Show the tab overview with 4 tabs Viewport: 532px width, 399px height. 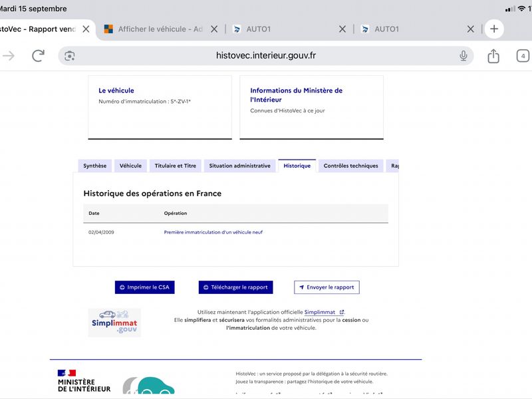click(523, 56)
